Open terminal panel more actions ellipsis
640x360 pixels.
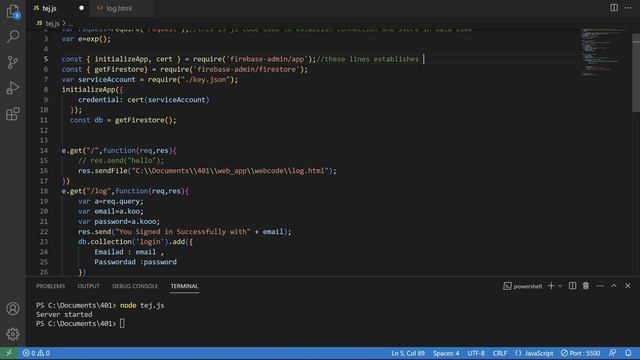coord(600,286)
